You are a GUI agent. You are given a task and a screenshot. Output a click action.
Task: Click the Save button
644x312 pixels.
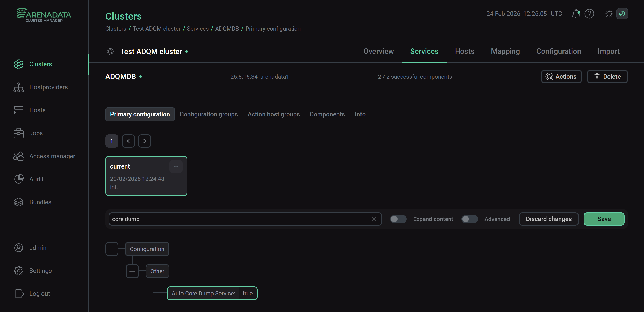coord(604,219)
